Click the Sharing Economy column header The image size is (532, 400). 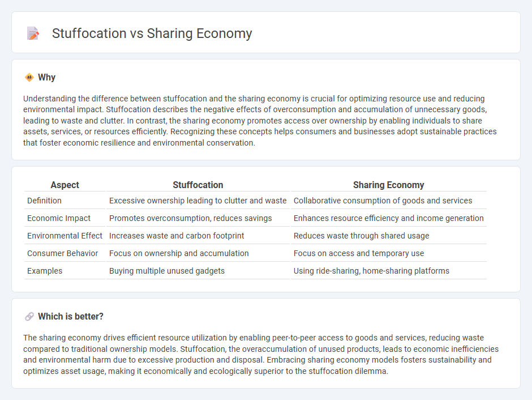pyautogui.click(x=388, y=185)
